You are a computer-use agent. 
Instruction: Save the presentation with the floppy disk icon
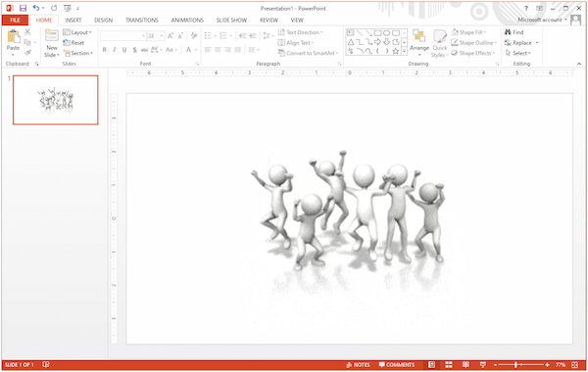pos(24,8)
